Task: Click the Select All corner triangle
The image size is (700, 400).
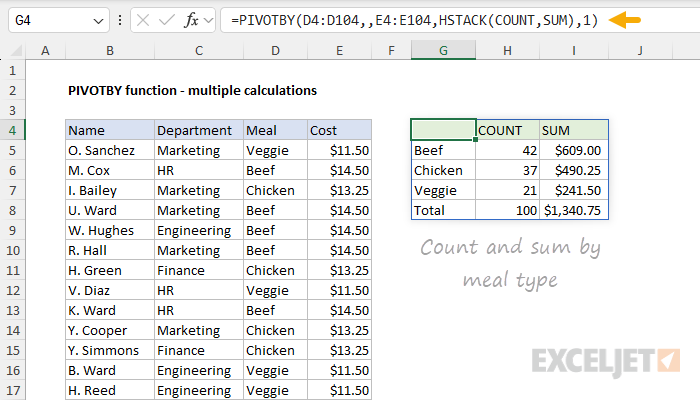Action: [x=16, y=50]
